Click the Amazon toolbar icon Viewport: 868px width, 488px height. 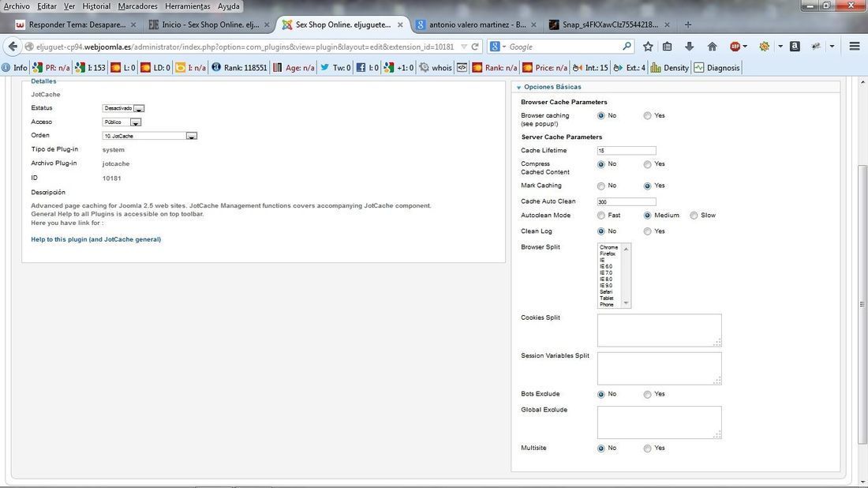(795, 47)
